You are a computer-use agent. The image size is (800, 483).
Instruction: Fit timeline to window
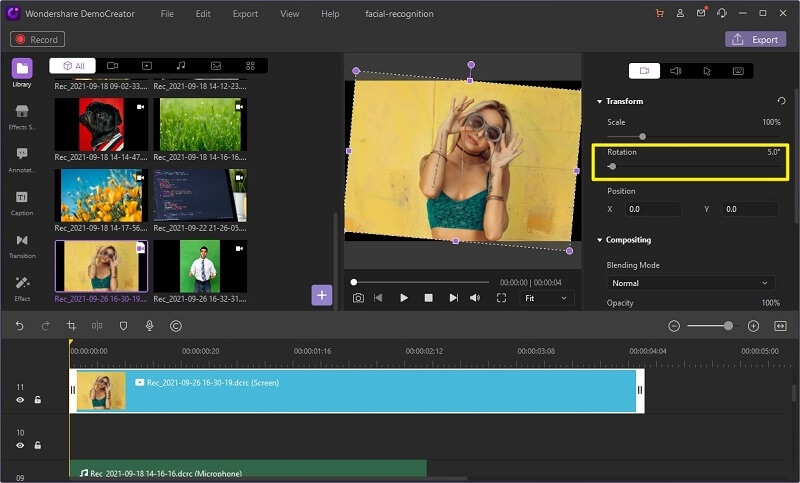tap(780, 326)
